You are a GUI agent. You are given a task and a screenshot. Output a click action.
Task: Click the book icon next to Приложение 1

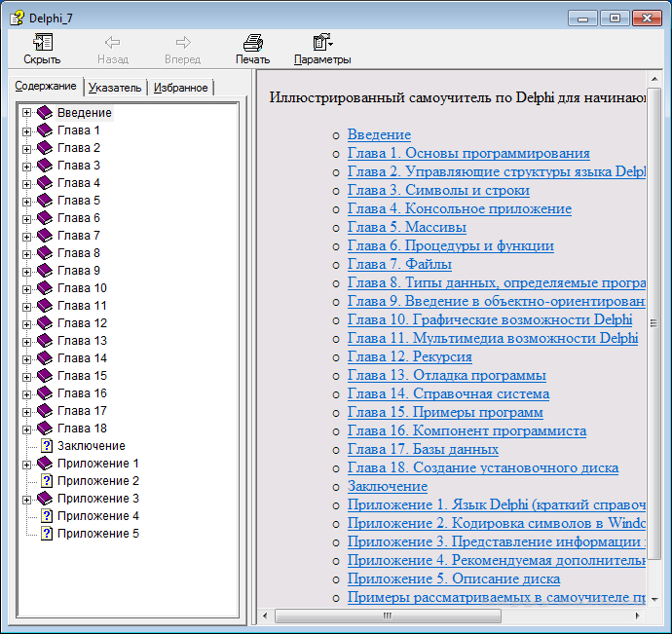point(45,464)
